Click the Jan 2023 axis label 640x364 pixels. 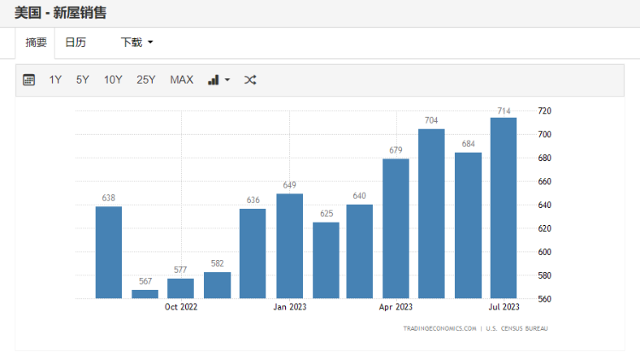point(290,307)
